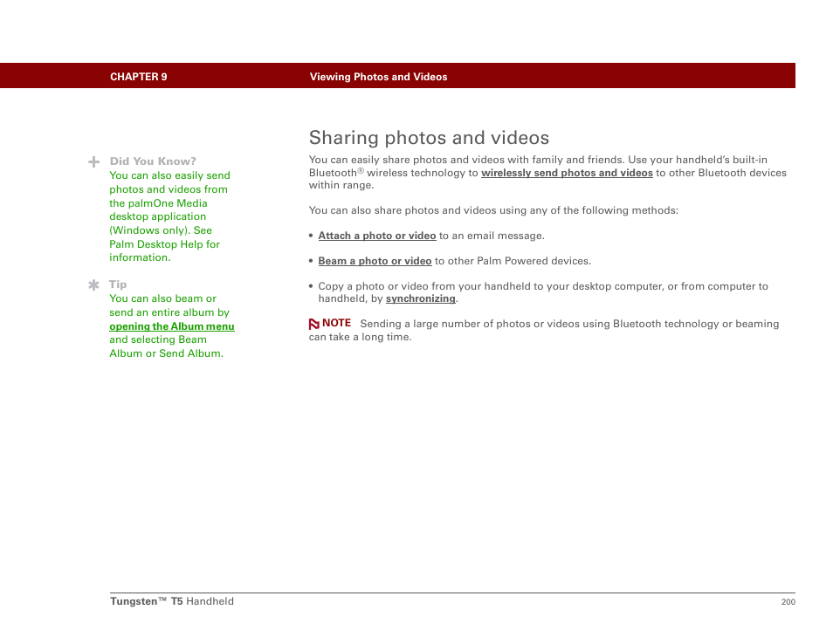Follow the 'Attach a photo or video' link
This screenshot has height=644, width=833.
(377, 236)
